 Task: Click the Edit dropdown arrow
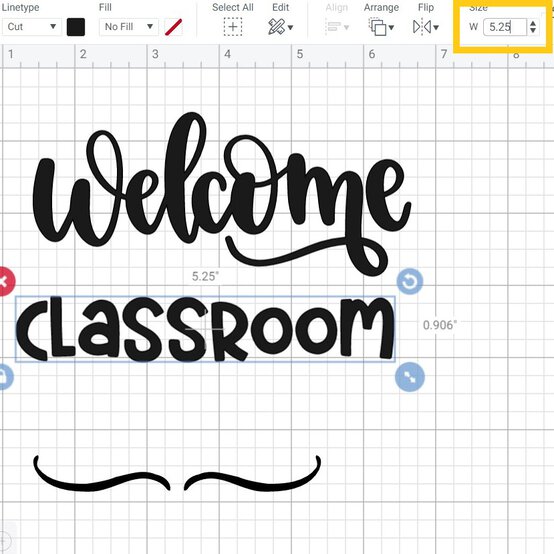290,28
